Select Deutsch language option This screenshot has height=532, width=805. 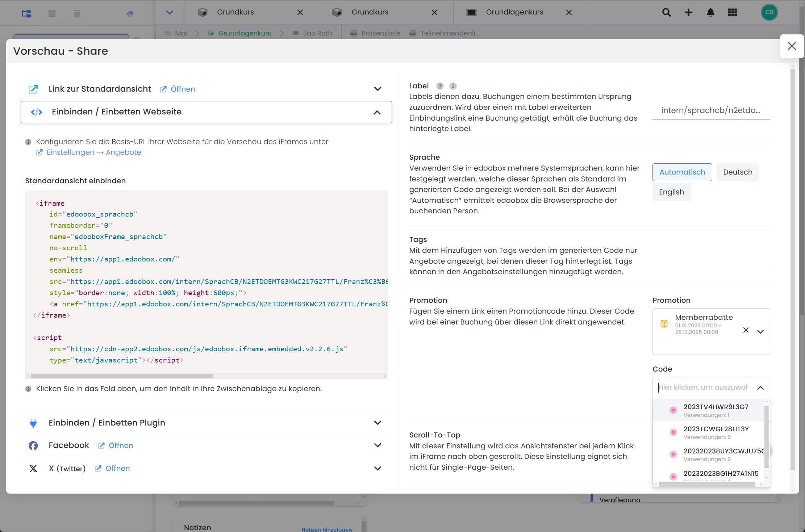click(738, 172)
